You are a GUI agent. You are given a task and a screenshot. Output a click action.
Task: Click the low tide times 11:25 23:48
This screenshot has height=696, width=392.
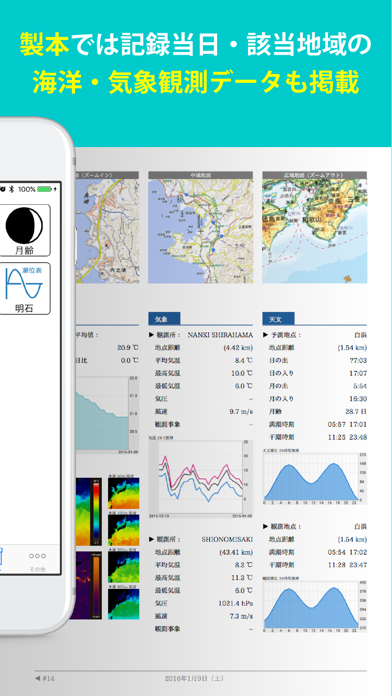coord(348,437)
